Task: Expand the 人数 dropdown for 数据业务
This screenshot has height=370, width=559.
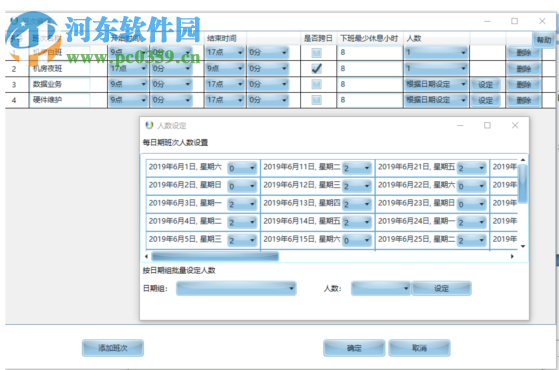Action: 436,84
